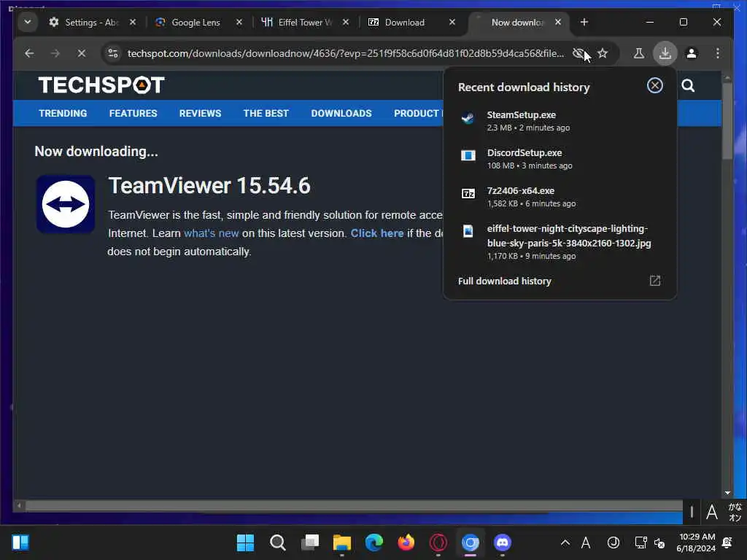Click the 7z file icon in downloads
Image resolution: width=747 pixels, height=560 pixels.
468,193
